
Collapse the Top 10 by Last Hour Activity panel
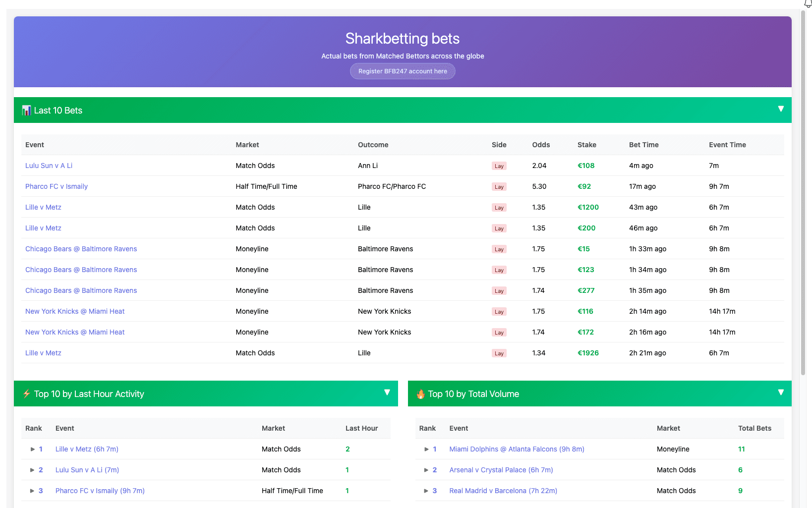click(387, 393)
